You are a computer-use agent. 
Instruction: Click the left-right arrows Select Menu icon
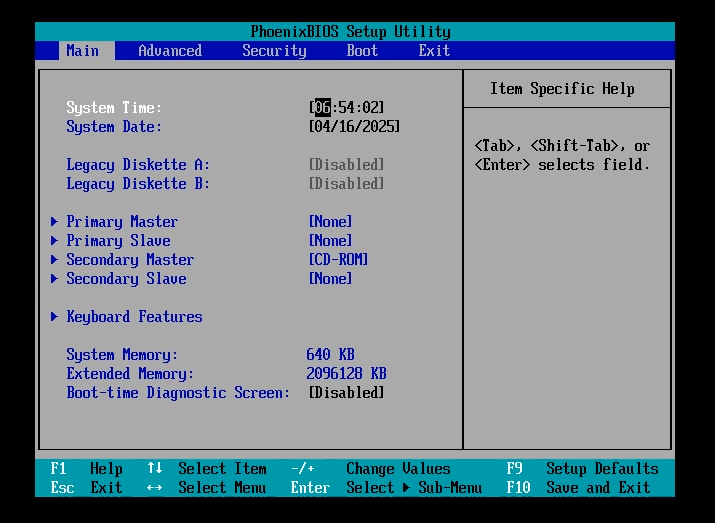click(155, 487)
